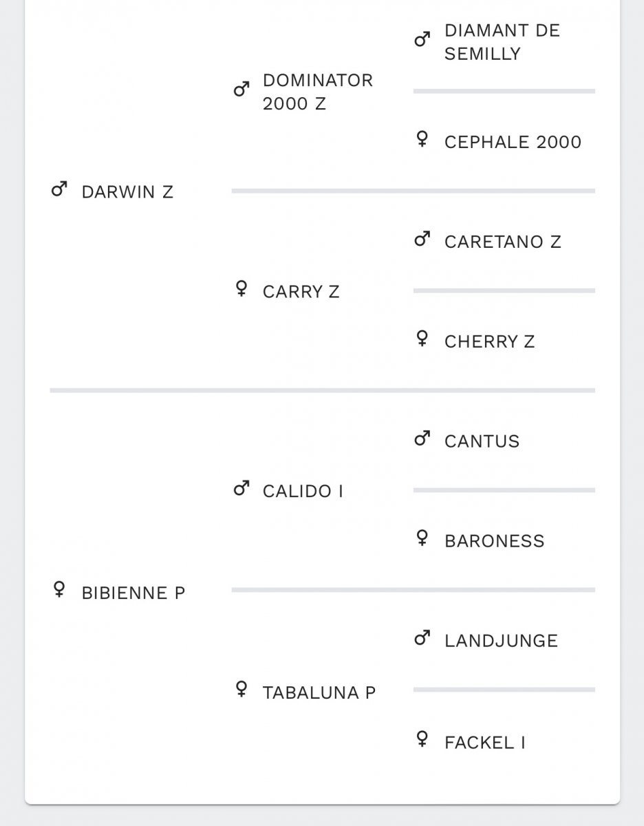Click the male symbol next to LANDJUNGE
This screenshot has width=644, height=826.
pyautogui.click(x=422, y=639)
